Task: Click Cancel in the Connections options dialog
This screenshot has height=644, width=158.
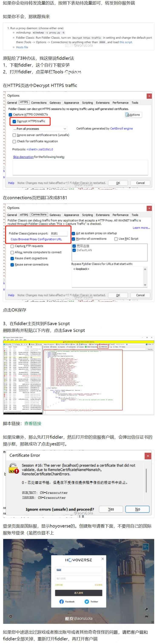Action: (140, 295)
